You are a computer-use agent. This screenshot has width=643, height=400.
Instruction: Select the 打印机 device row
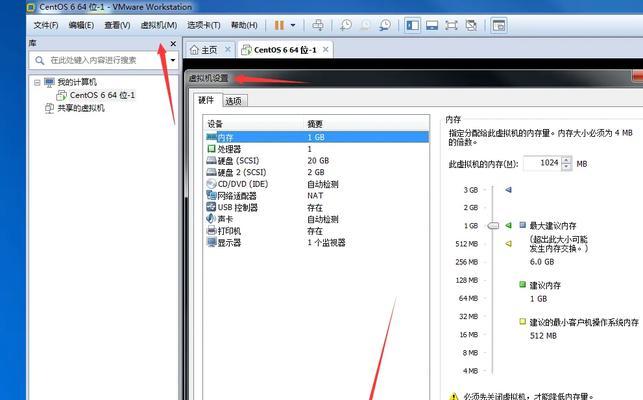click(x=317, y=231)
